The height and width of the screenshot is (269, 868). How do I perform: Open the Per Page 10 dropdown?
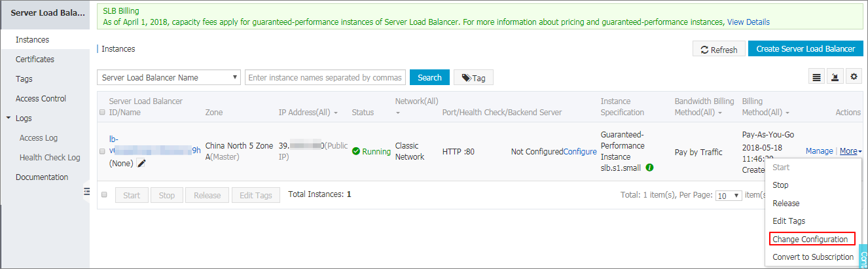pyautogui.click(x=729, y=196)
